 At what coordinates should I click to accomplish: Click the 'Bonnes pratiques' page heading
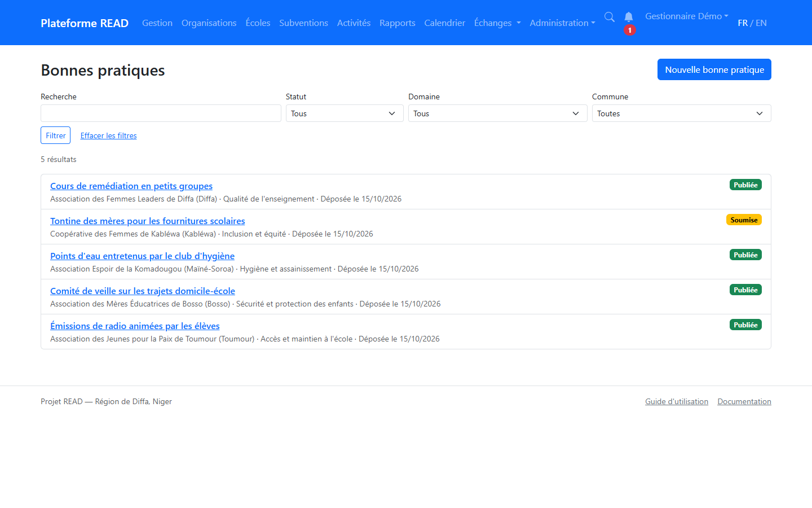(x=103, y=71)
